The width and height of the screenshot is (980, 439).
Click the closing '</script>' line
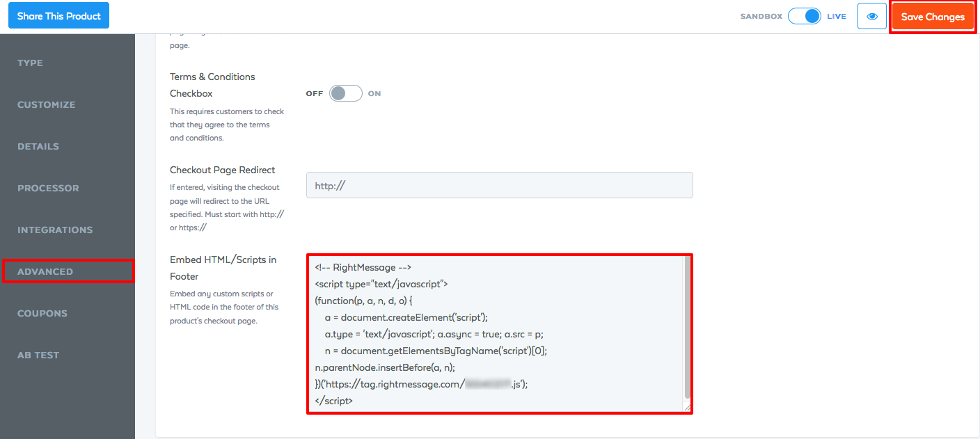pos(334,401)
